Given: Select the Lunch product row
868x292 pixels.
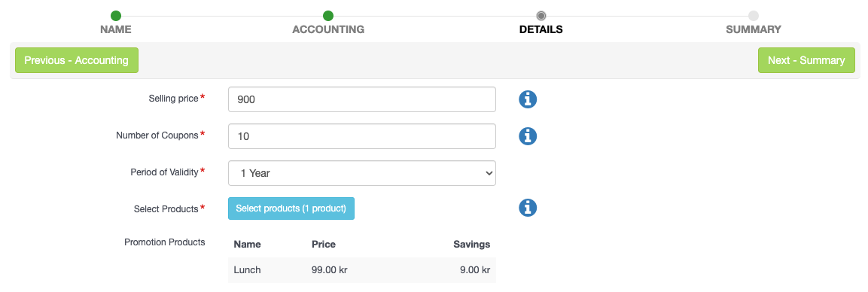Looking at the screenshot, I should [x=362, y=270].
